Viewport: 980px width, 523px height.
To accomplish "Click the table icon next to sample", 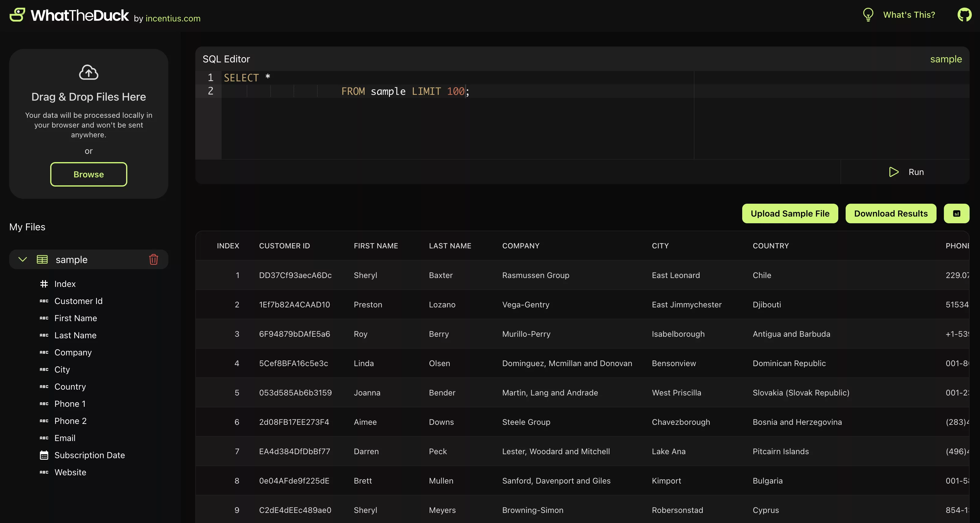I will click(x=42, y=259).
